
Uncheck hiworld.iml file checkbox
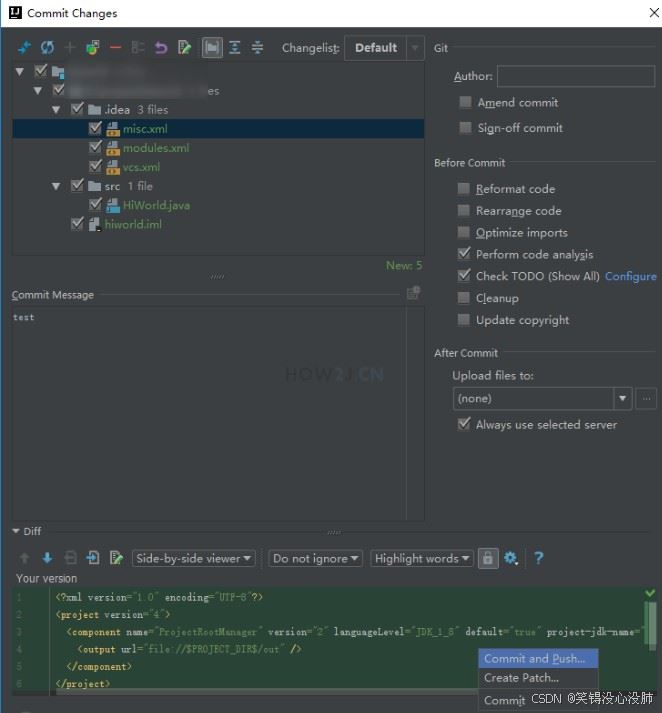point(77,224)
